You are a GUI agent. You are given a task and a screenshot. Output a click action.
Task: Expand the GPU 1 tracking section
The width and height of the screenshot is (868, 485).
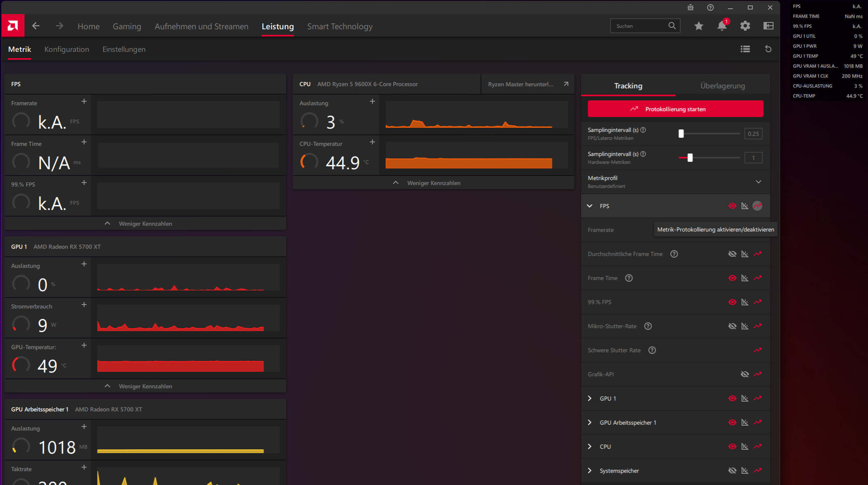coord(590,398)
